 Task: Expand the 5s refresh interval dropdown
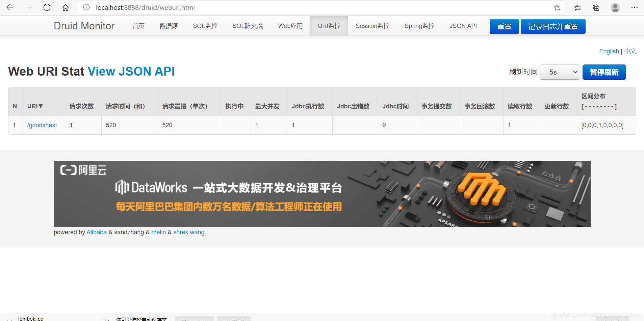coord(560,72)
